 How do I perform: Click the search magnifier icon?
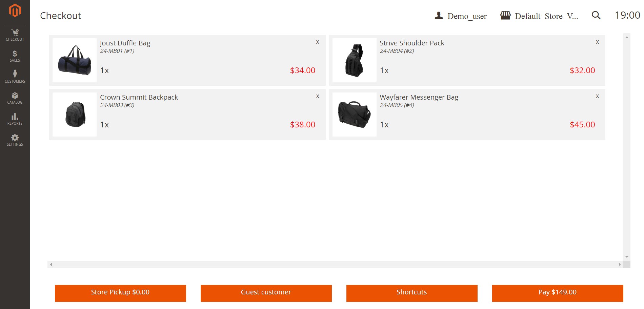click(596, 16)
